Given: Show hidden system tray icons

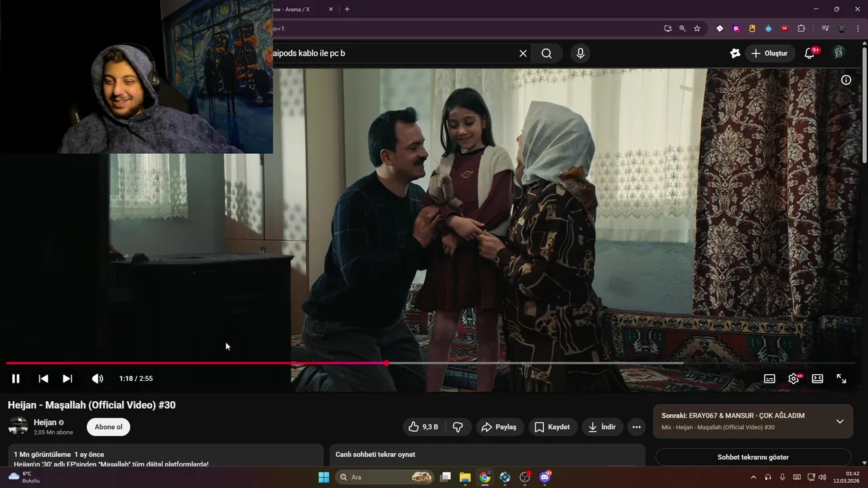Looking at the screenshot, I should point(753,477).
